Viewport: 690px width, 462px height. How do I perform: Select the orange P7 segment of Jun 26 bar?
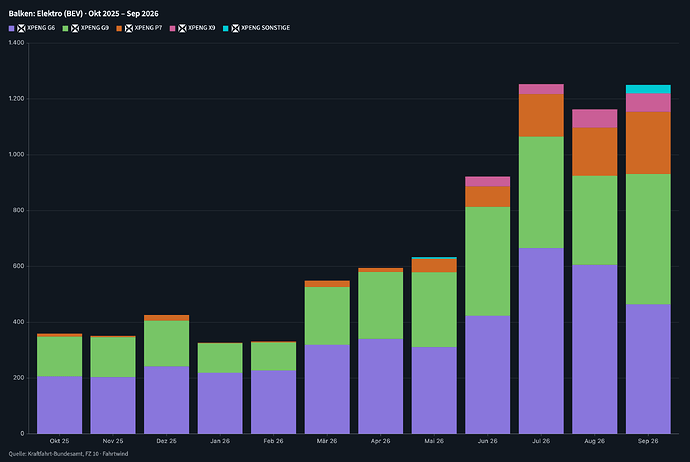488,197
